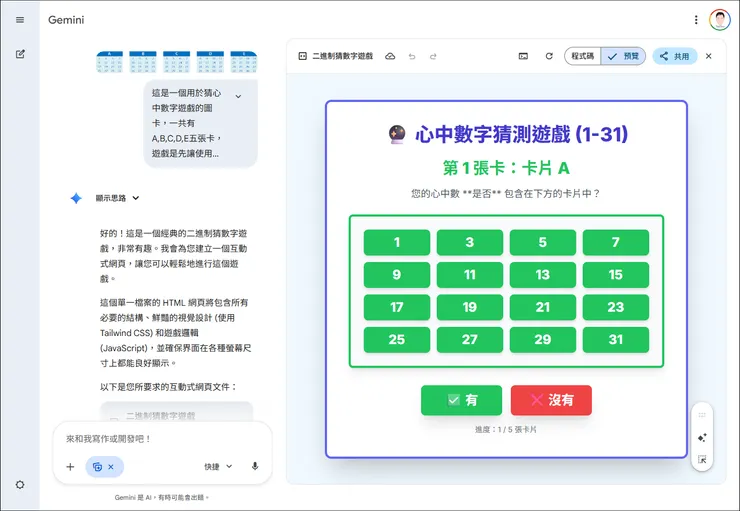The height and width of the screenshot is (511, 740).
Task: Open attached card C thumbnail
Action: click(177, 62)
